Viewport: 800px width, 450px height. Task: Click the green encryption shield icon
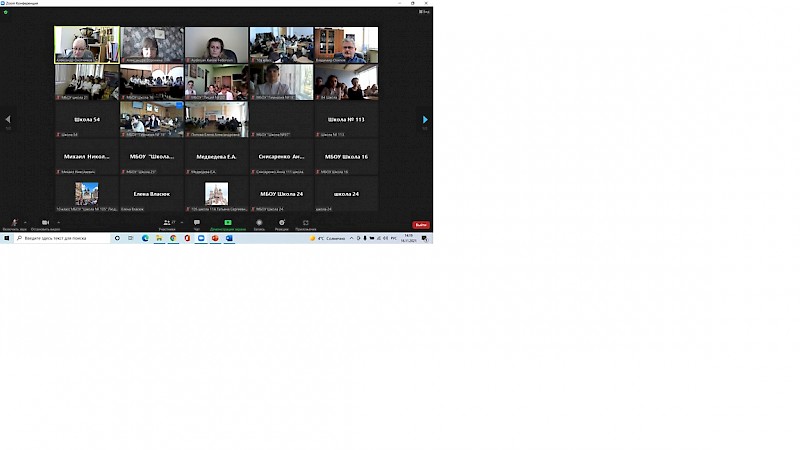[5, 12]
